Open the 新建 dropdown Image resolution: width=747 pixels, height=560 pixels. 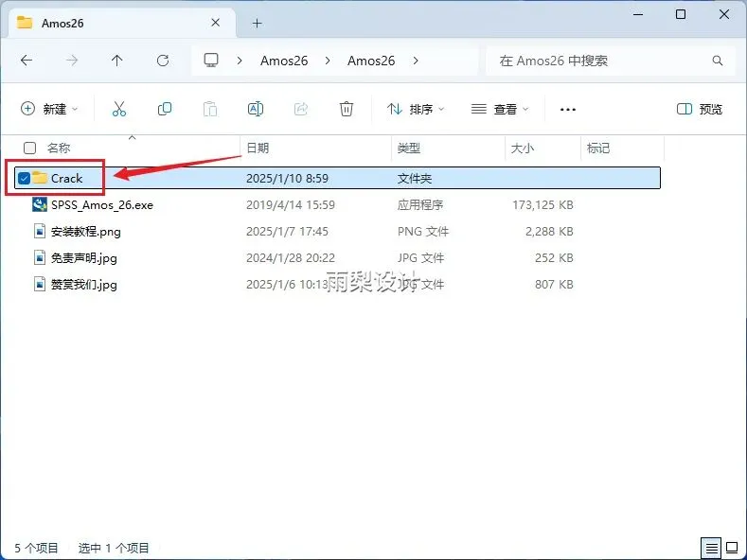[49, 109]
